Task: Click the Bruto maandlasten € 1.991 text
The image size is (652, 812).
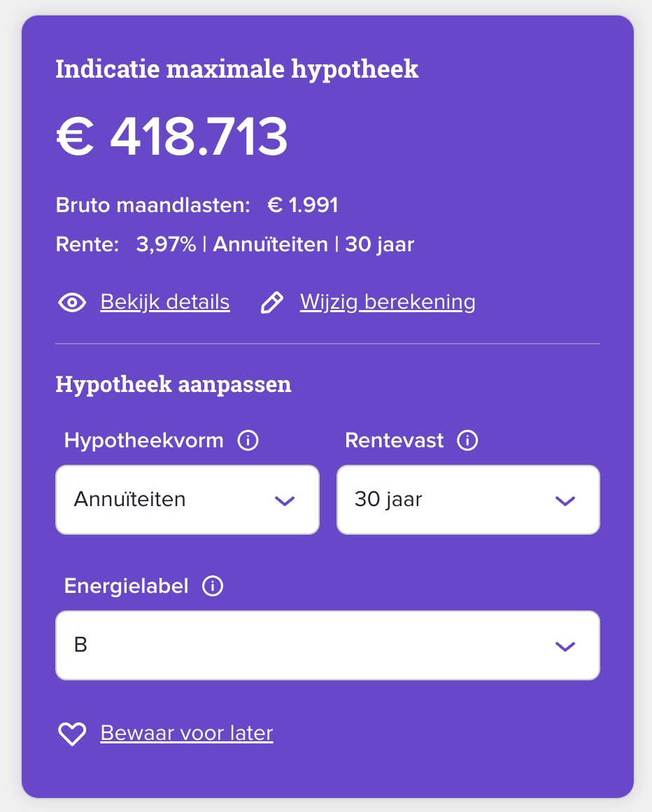Action: (x=197, y=205)
